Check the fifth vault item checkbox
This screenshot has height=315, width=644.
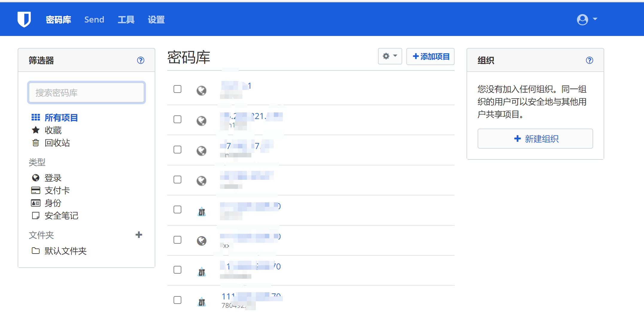tap(177, 210)
